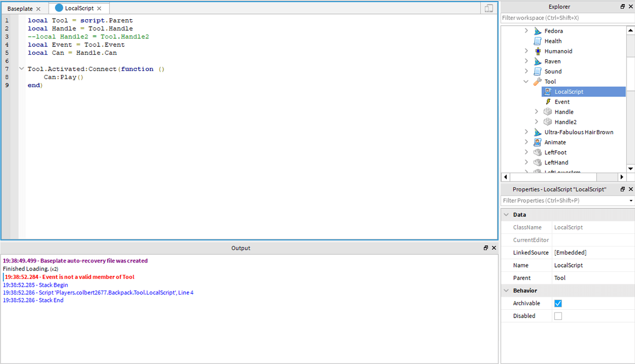
Task: Undock the Explorer panel
Action: pos(623,6)
